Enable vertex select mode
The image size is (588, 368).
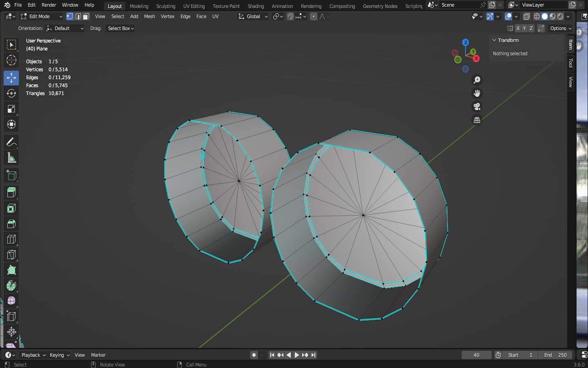[x=70, y=16]
